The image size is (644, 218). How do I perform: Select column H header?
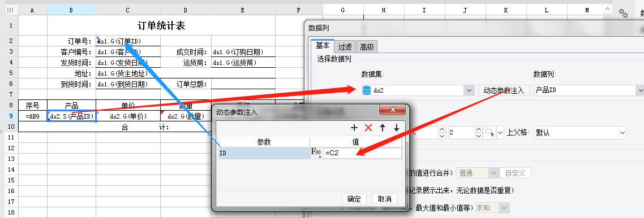coord(384,10)
